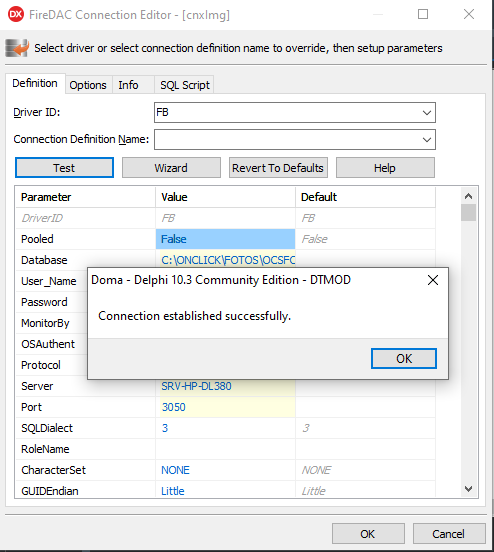Click the FireDAC DX logo icon
The height and width of the screenshot is (552, 494).
16,14
